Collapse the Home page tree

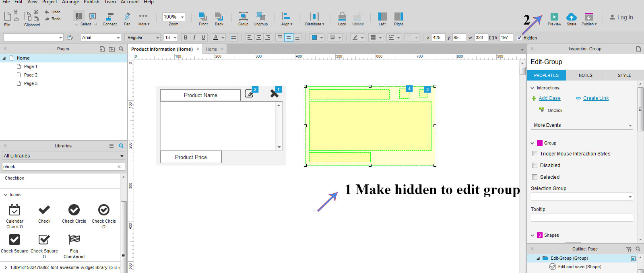4,58
